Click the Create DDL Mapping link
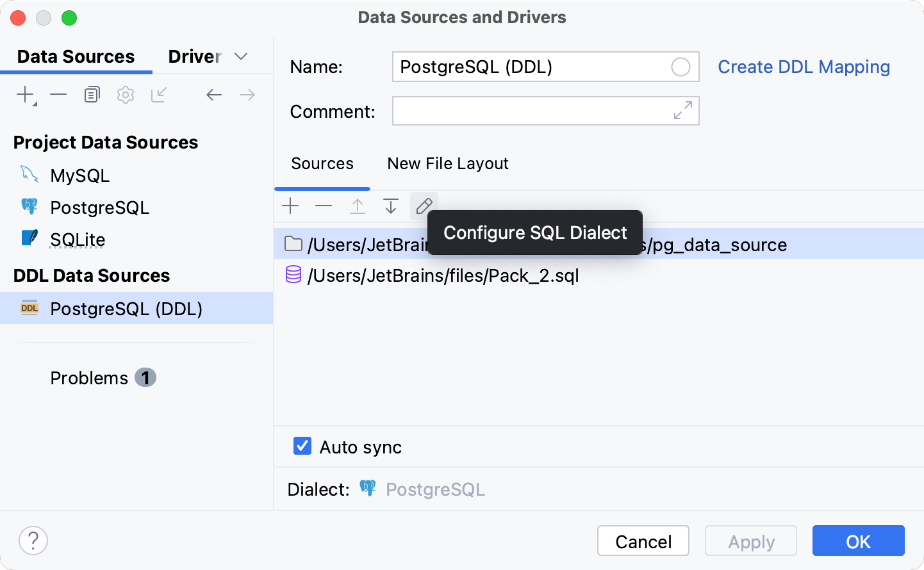This screenshot has width=924, height=570. click(x=804, y=67)
